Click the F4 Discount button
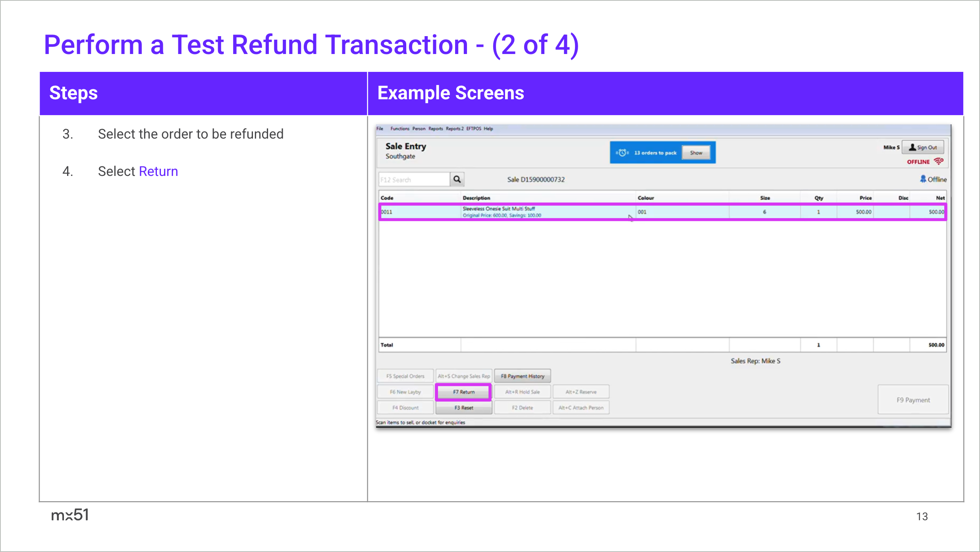Screen dimensions: 980x552 (x=405, y=408)
